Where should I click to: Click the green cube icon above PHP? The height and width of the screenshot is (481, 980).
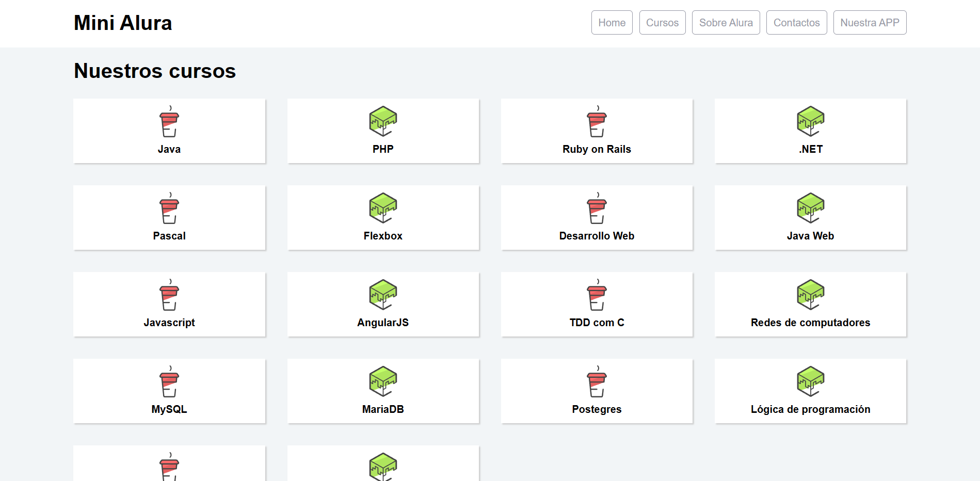point(383,121)
